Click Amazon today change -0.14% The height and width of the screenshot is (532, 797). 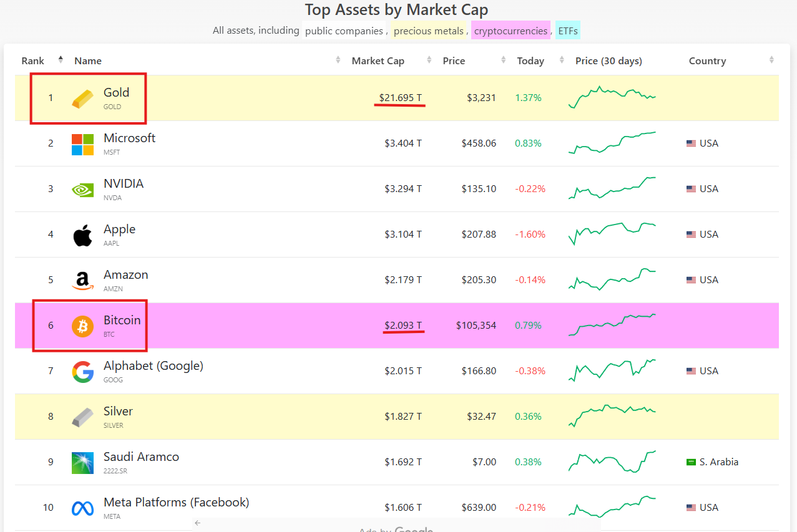click(530, 280)
